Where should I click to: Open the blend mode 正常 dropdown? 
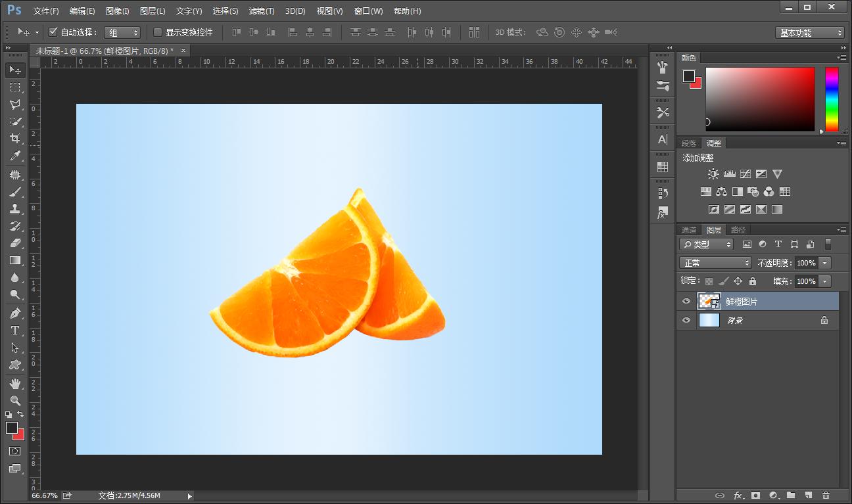[x=715, y=263]
